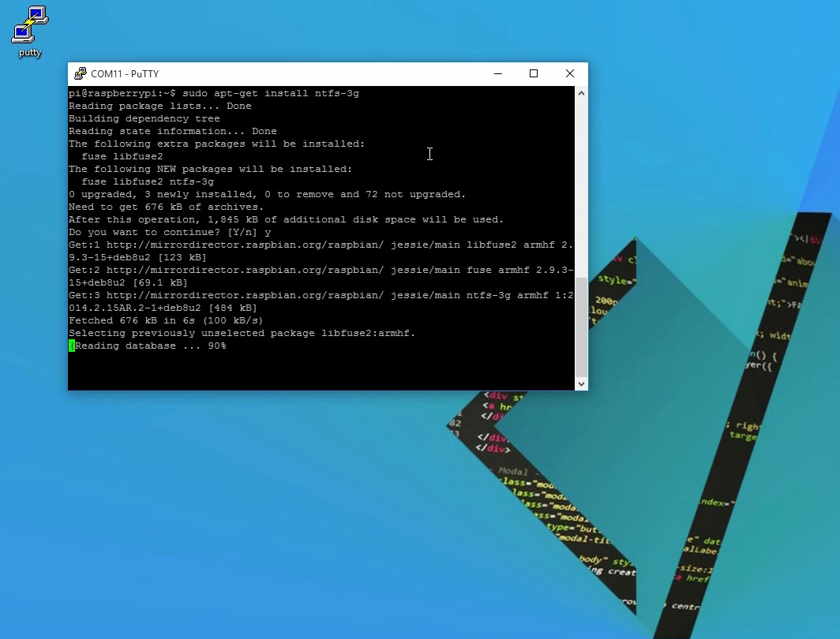The image size is (840, 639).
Task: Click the 'Selecting previously unselected package' line
Action: [242, 334]
